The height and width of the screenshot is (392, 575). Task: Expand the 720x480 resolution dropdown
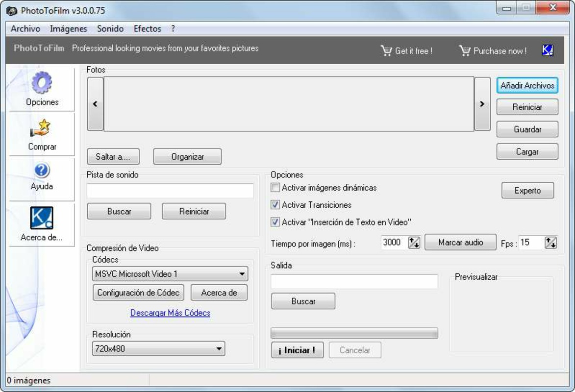pos(158,348)
